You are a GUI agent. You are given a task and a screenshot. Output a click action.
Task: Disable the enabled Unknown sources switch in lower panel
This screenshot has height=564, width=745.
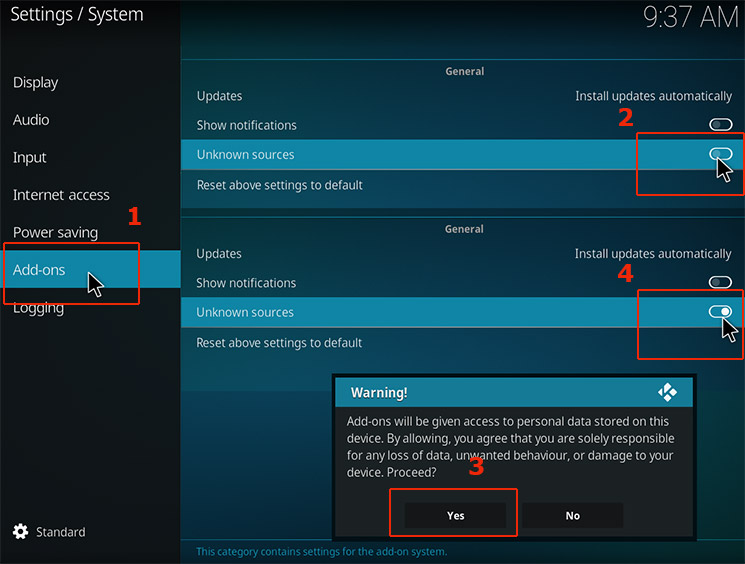click(x=720, y=312)
